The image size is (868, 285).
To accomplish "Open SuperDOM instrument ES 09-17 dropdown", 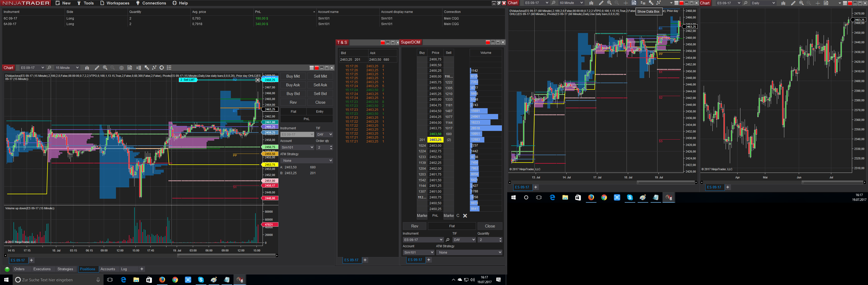I will (x=423, y=240).
